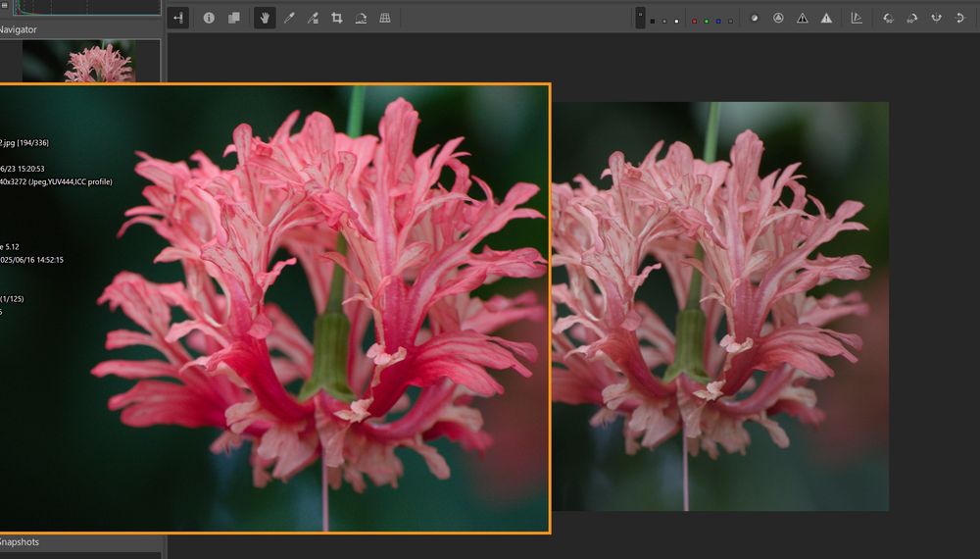The image size is (980, 559).
Task: Click the 'jpg [194/336]' file info text
Action: [25, 142]
